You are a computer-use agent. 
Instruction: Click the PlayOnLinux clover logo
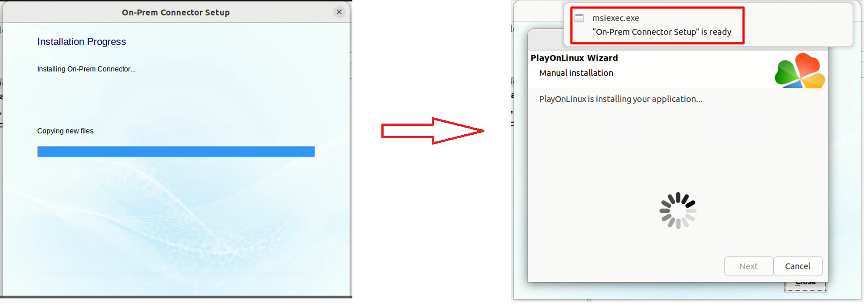[800, 70]
